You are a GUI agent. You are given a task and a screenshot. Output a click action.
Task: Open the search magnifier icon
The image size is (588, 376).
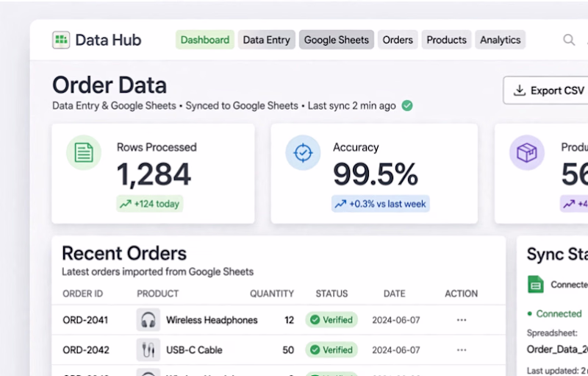(x=569, y=40)
